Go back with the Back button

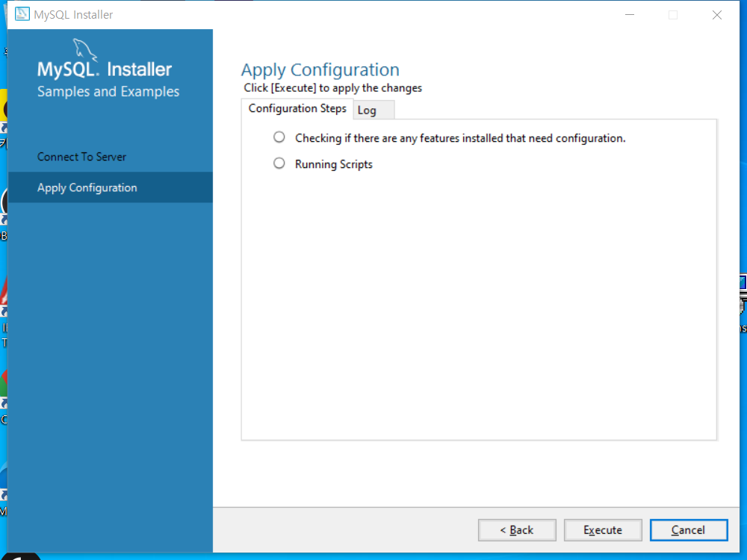(x=517, y=530)
